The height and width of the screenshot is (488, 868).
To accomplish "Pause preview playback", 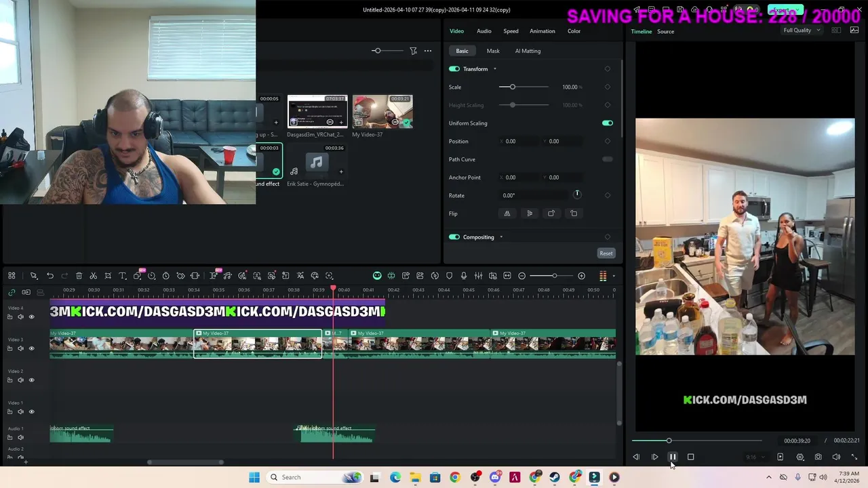I will tap(673, 457).
